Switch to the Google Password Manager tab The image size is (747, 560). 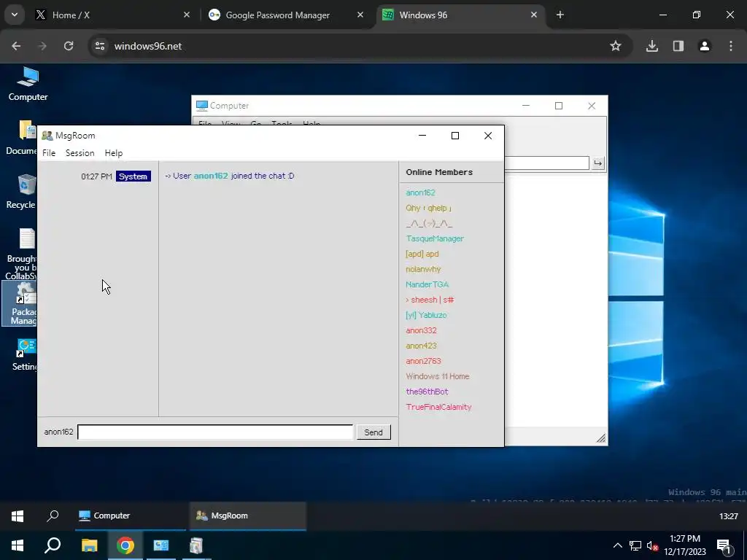coord(286,15)
